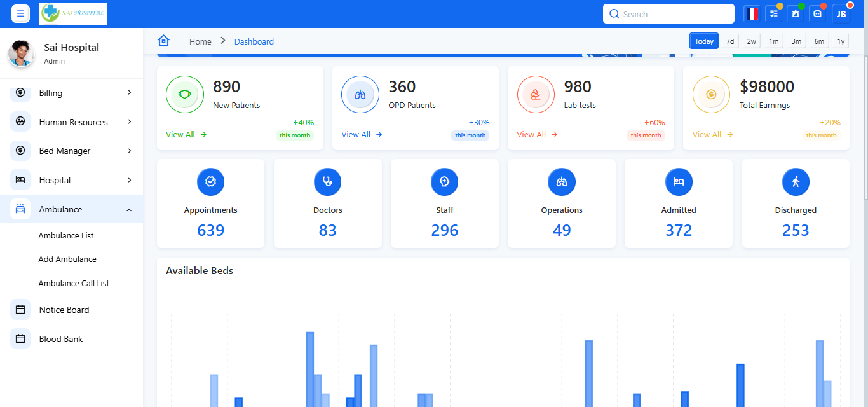Open the Notice Board menu item
868x407 pixels.
coord(64,310)
